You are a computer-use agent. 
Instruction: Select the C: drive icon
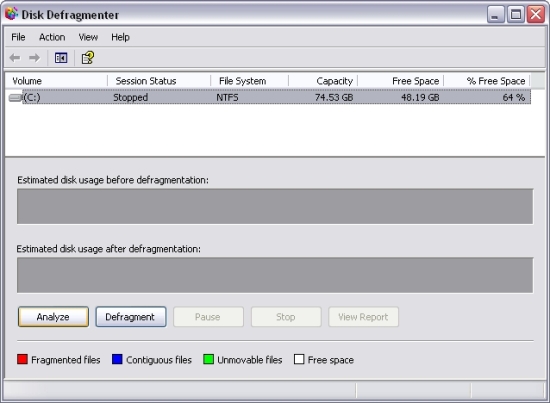(x=15, y=98)
